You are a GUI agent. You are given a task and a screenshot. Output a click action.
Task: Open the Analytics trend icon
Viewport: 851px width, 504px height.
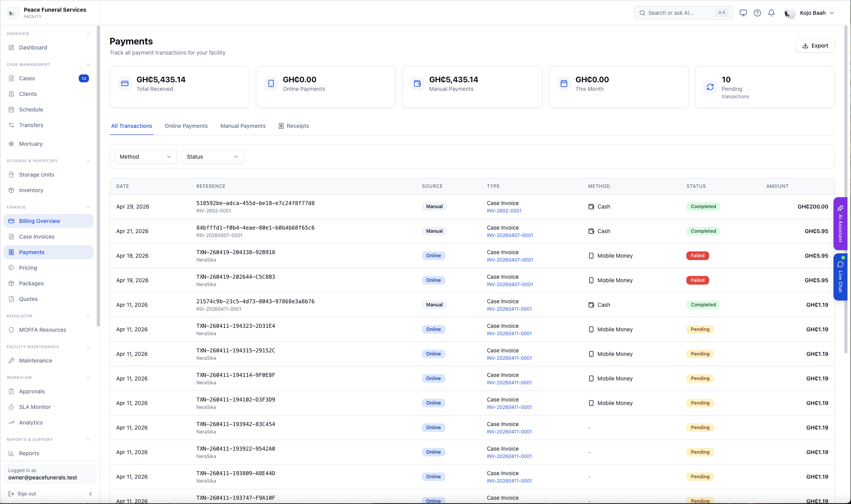[x=11, y=423]
